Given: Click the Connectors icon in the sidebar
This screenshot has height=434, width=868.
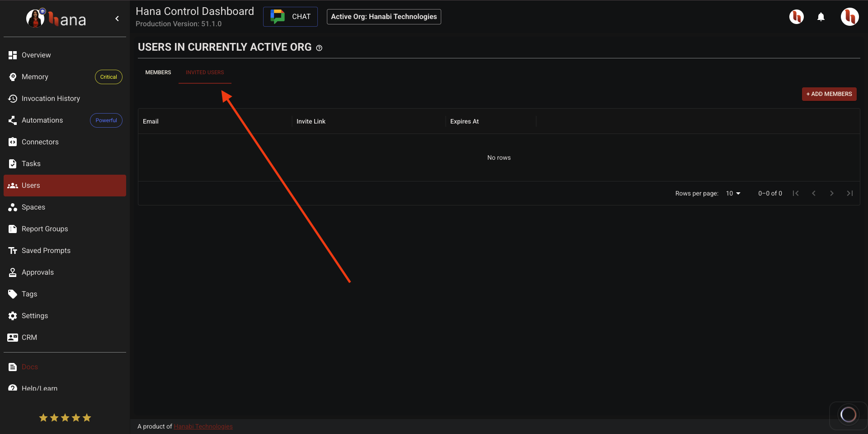Looking at the screenshot, I should tap(13, 142).
